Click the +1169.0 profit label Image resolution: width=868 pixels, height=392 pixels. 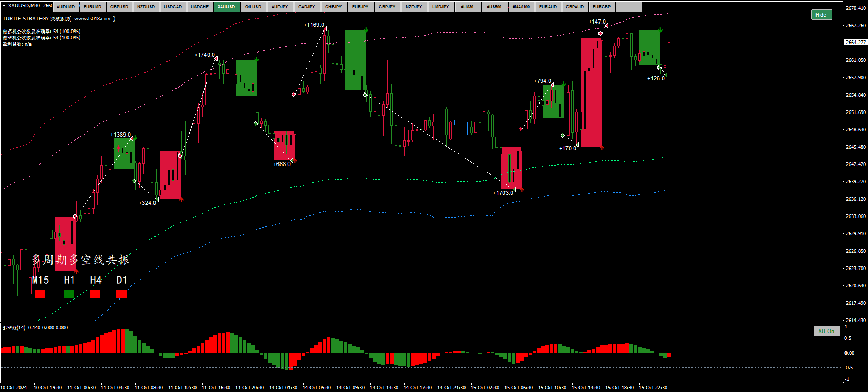314,25
